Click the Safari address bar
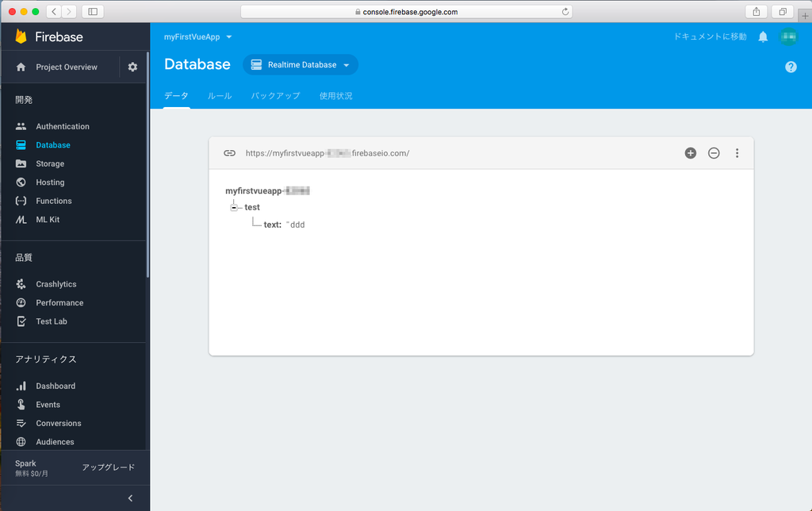 407,11
